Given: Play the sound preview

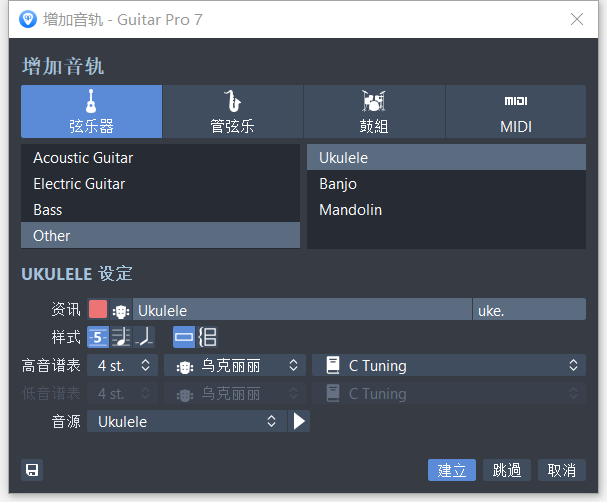Looking at the screenshot, I should click(299, 421).
